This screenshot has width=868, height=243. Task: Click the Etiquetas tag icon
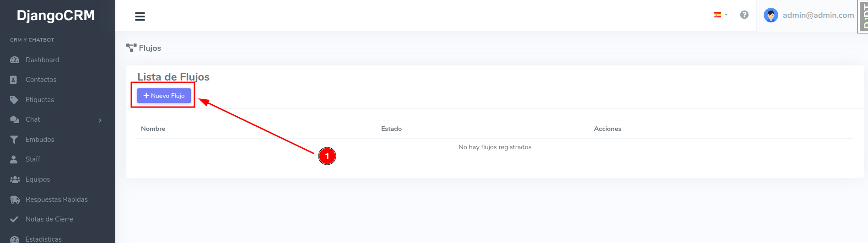[x=14, y=100]
